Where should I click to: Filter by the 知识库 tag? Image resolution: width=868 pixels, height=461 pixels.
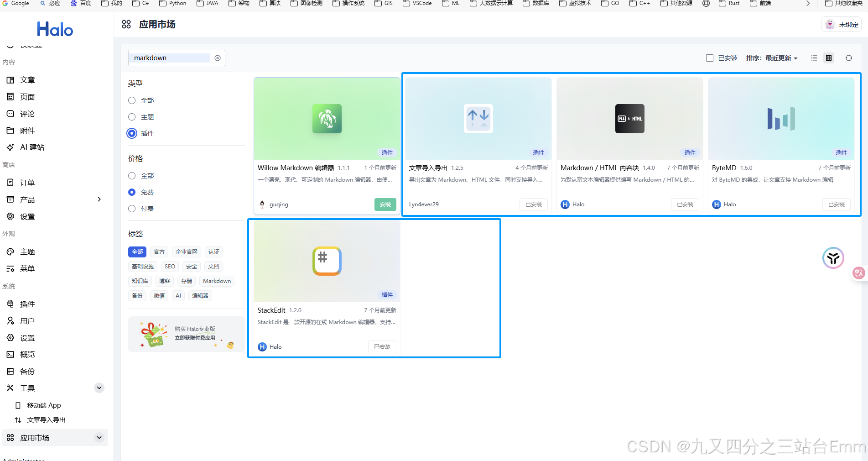140,281
